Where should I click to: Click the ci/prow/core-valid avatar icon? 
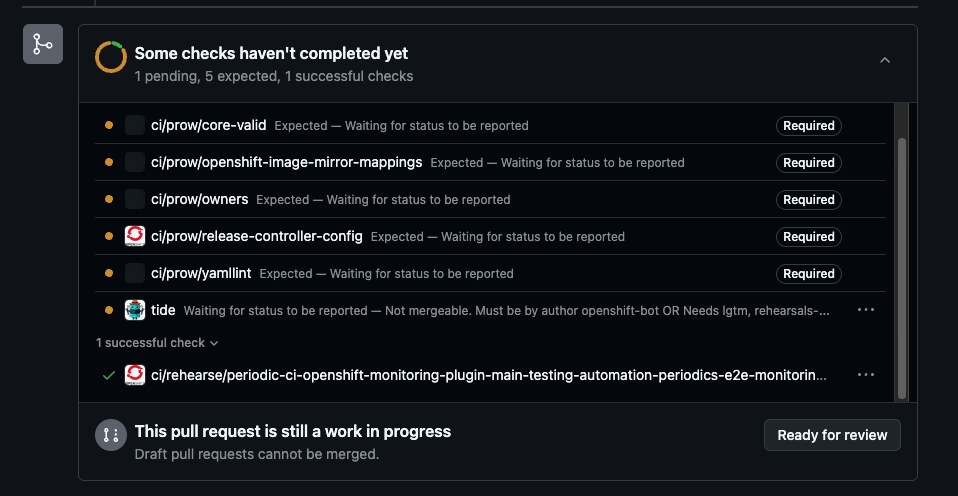[135, 126]
